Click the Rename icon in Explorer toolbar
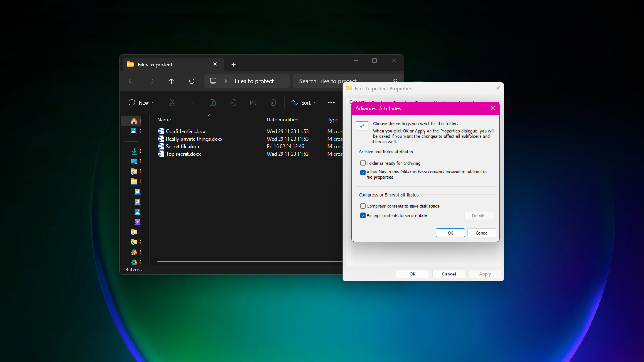Viewport: 644px width, 362px height. [233, 102]
